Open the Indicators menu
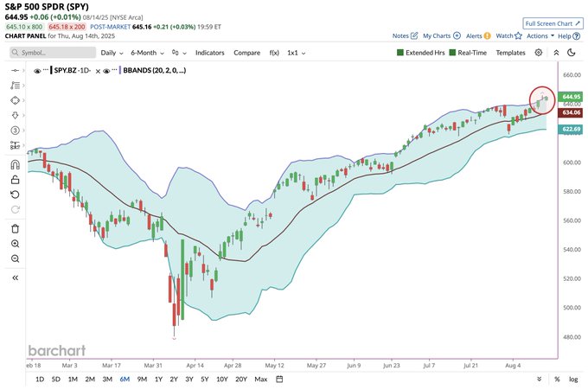 [x=209, y=53]
